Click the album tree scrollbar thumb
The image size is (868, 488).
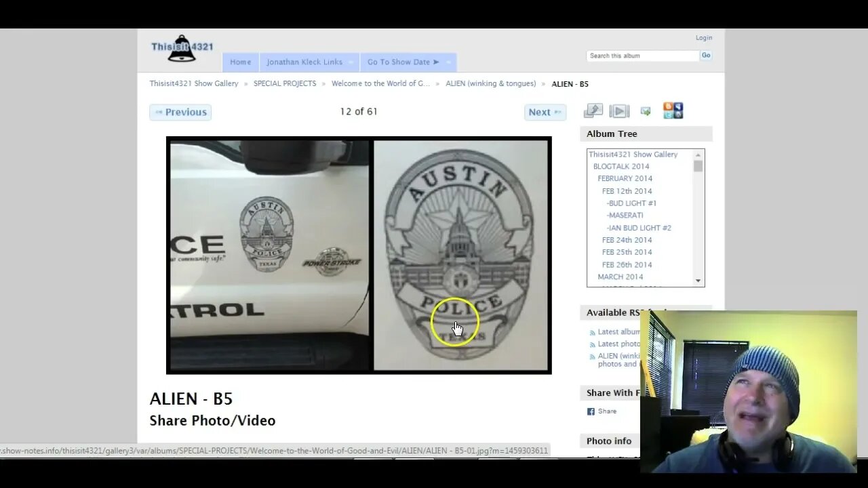(x=698, y=166)
